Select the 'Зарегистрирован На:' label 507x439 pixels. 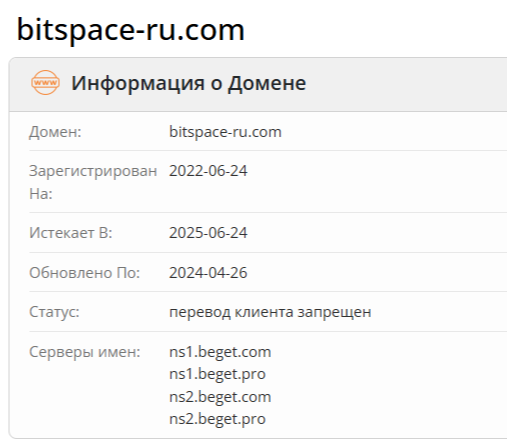tap(93, 182)
